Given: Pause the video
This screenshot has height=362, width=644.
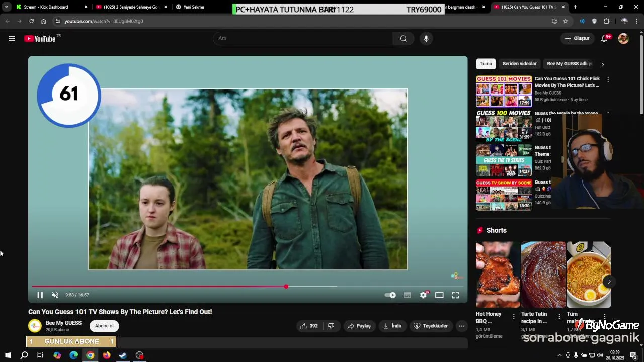Looking at the screenshot, I should [x=40, y=295].
